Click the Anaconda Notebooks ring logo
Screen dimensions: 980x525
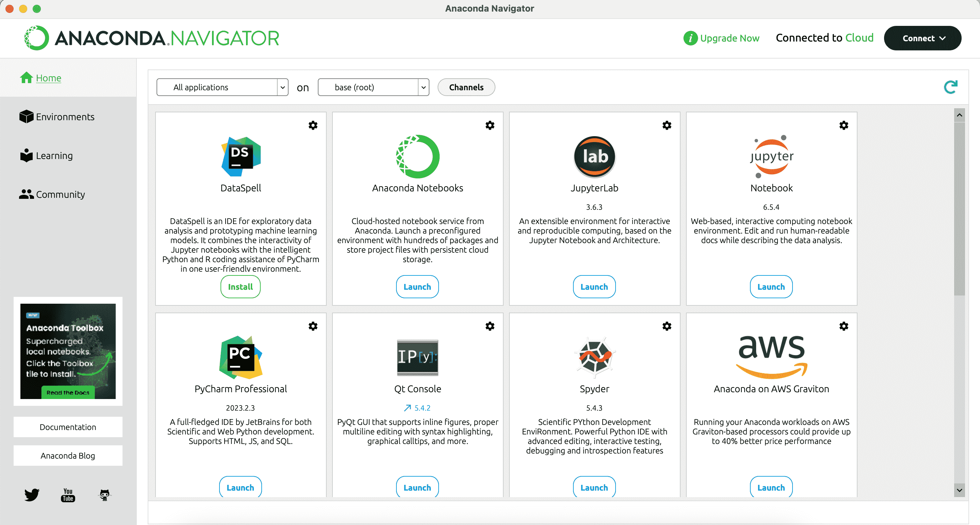tap(417, 157)
